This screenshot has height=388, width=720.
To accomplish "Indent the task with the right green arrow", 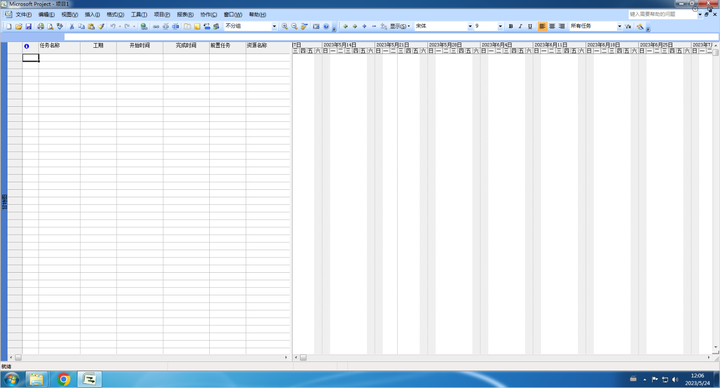I will click(x=355, y=27).
